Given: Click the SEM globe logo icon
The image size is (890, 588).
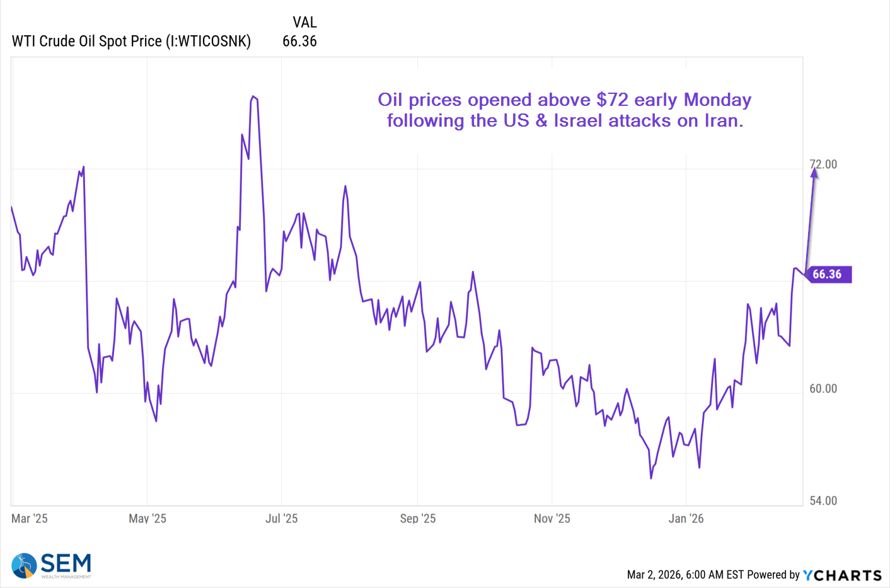Looking at the screenshot, I should point(24,565).
